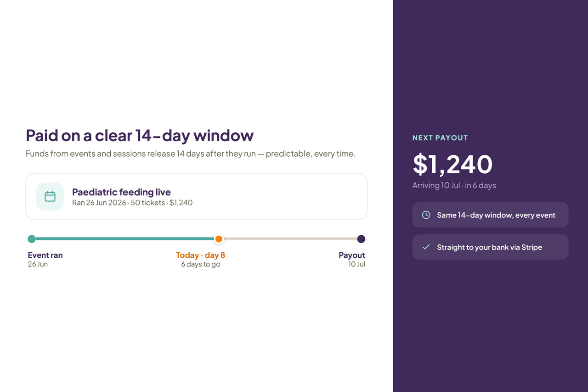Click the 6 days to go text
This screenshot has width=588, height=392.
click(201, 265)
